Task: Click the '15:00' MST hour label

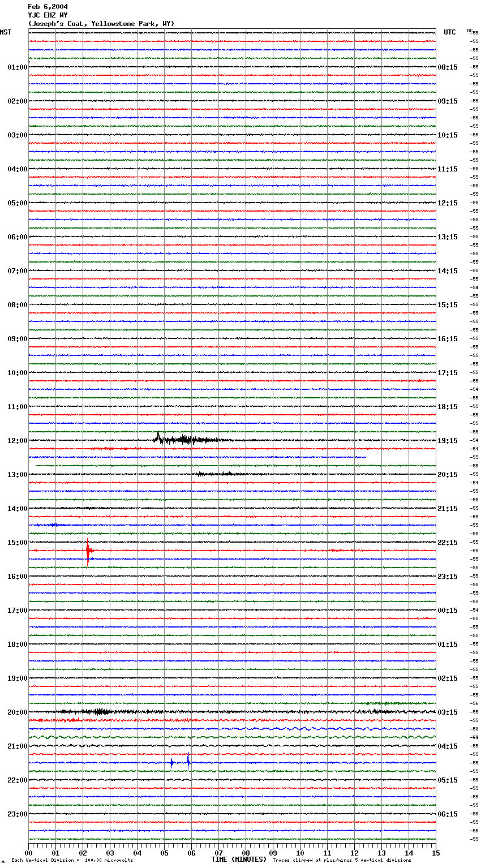Action: (x=17, y=543)
